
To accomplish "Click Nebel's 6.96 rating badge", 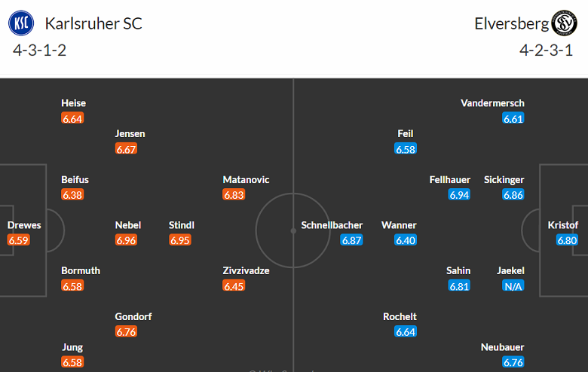I will coord(126,240).
